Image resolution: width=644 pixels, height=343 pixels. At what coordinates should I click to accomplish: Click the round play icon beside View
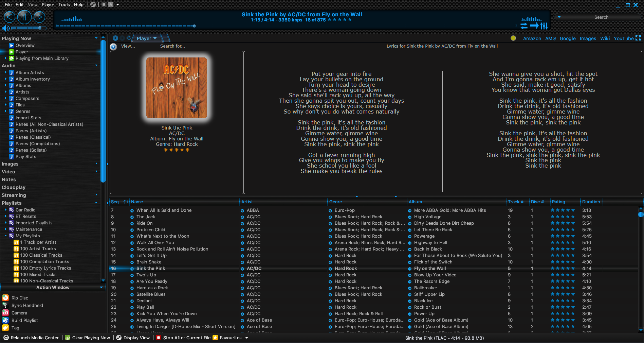(x=113, y=47)
